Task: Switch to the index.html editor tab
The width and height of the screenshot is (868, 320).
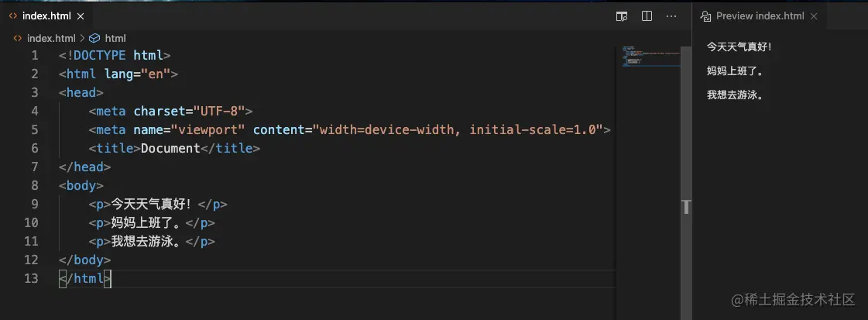Action: coord(46,16)
